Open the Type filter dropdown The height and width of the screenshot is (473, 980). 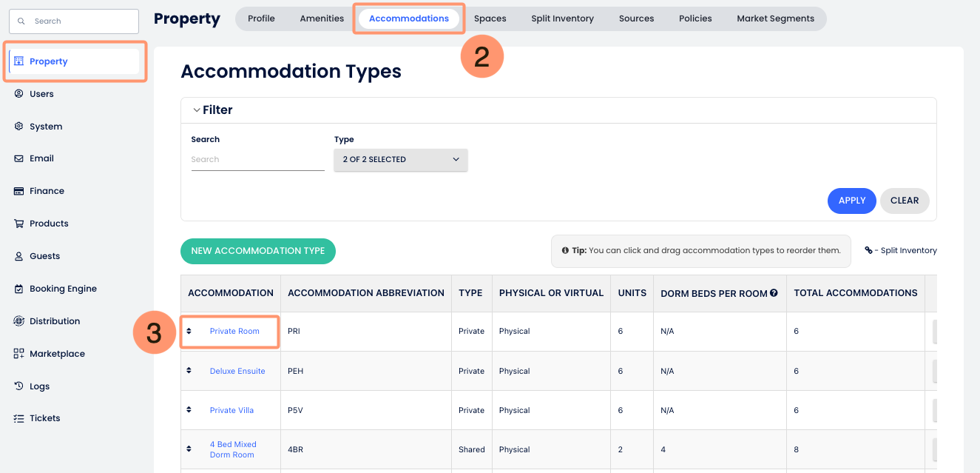coord(400,159)
